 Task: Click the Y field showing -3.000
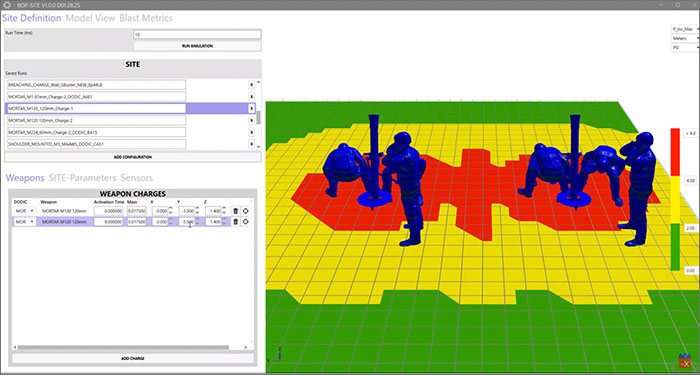[x=187, y=210]
